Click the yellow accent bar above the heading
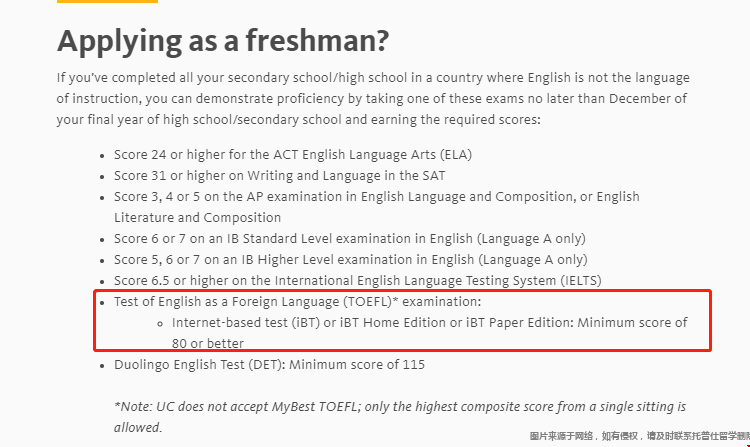The height and width of the screenshot is (447, 750). (107, 1)
